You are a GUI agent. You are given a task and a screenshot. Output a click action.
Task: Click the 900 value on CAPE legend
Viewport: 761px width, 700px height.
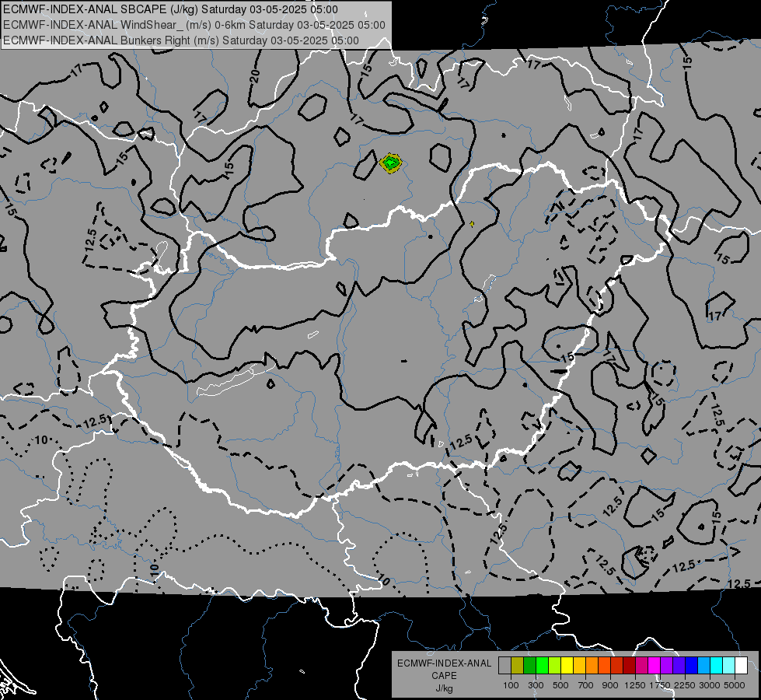[610, 685]
